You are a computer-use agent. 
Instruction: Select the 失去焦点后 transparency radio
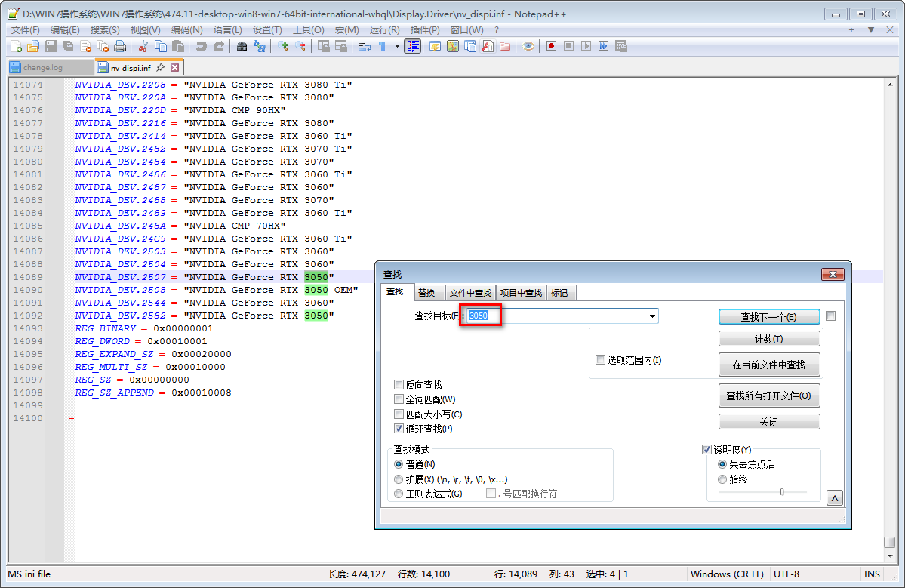[722, 464]
